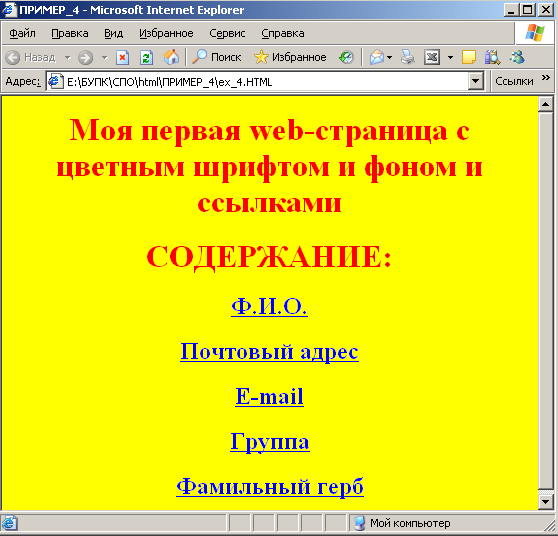This screenshot has height=536, width=558.
Task: Click the Back (Назад) arrow icon
Action: click(x=13, y=57)
